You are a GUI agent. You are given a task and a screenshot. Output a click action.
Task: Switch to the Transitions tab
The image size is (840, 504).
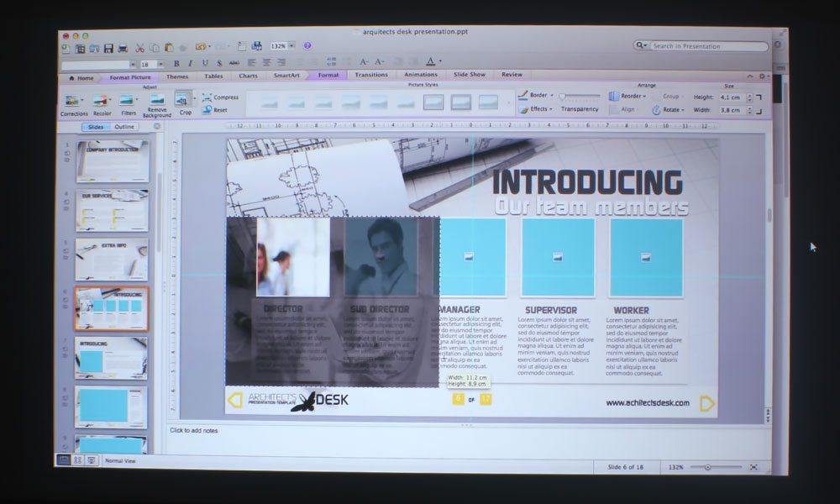point(370,76)
